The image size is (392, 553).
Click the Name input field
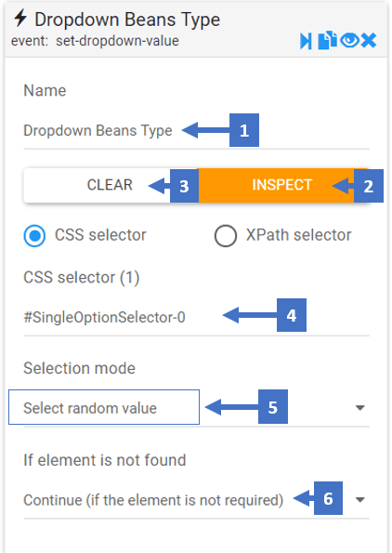click(196, 131)
